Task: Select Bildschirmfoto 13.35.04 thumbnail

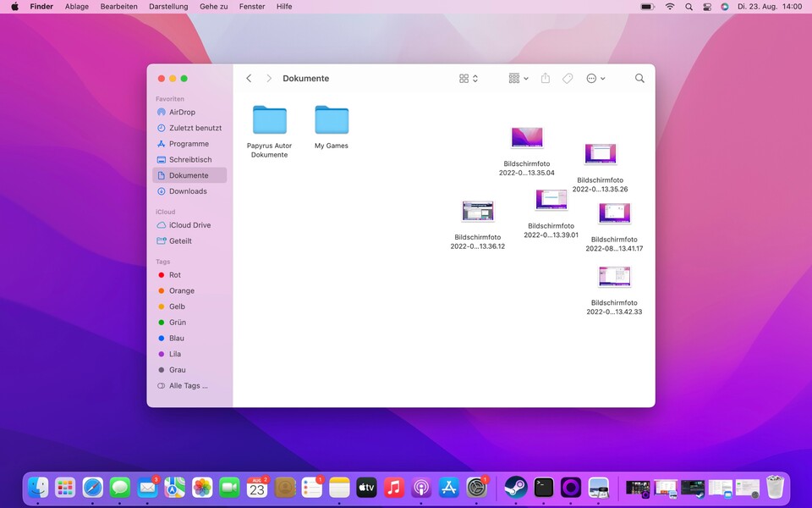Action: (527, 137)
